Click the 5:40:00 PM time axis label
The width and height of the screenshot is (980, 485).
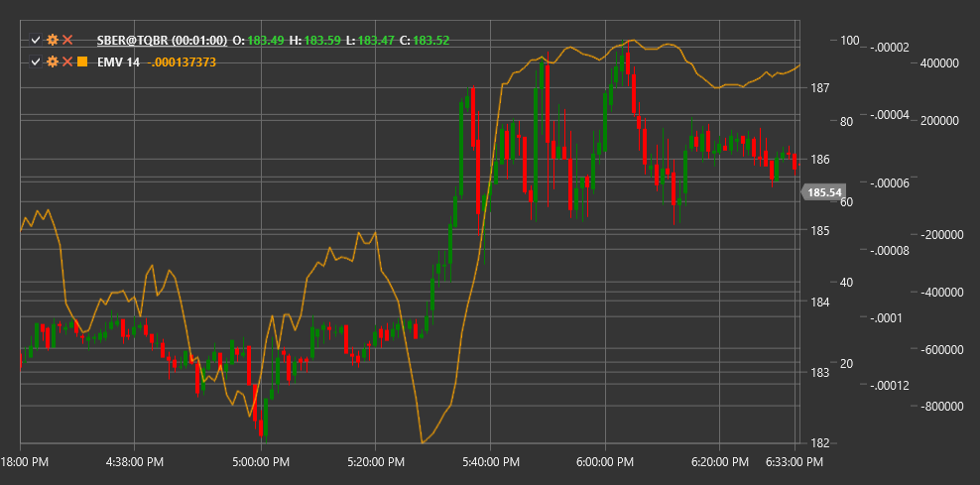click(x=491, y=462)
